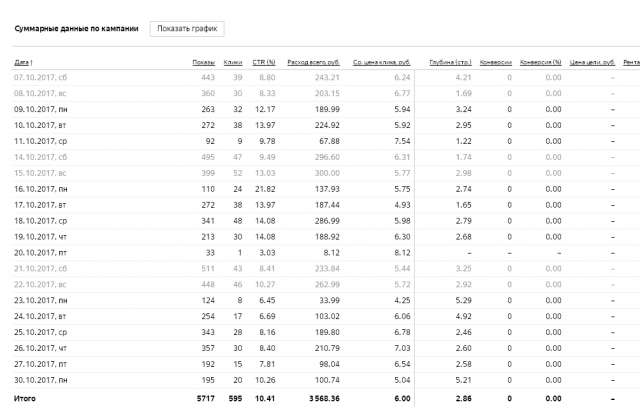Sort table by Дата column header
This screenshot has width=640, height=407.
coord(21,62)
